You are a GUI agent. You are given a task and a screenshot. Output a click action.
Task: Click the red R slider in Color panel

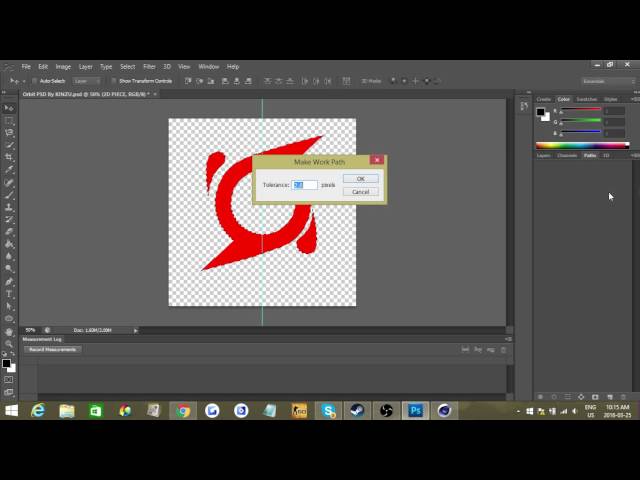(580, 109)
